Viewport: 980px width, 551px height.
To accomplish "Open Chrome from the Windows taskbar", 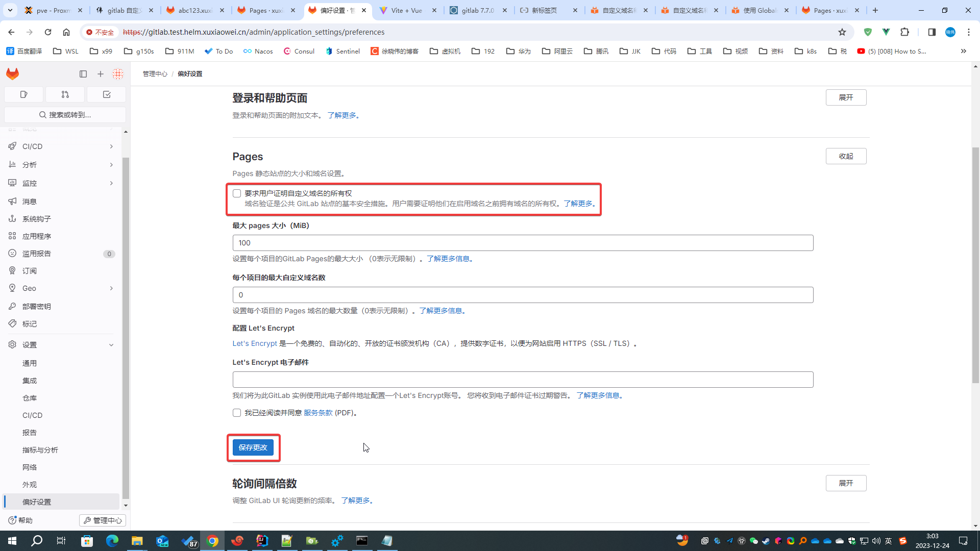I will point(212,541).
